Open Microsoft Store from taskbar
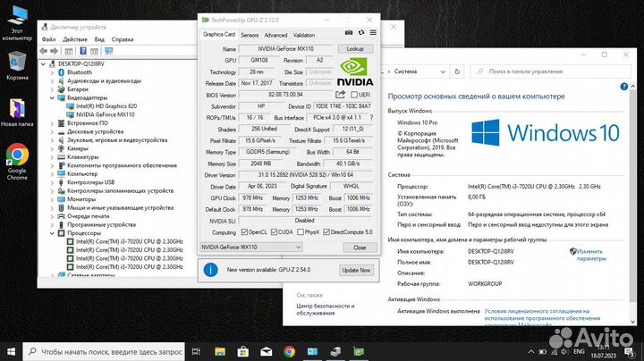644x361 pixels. click(242, 351)
